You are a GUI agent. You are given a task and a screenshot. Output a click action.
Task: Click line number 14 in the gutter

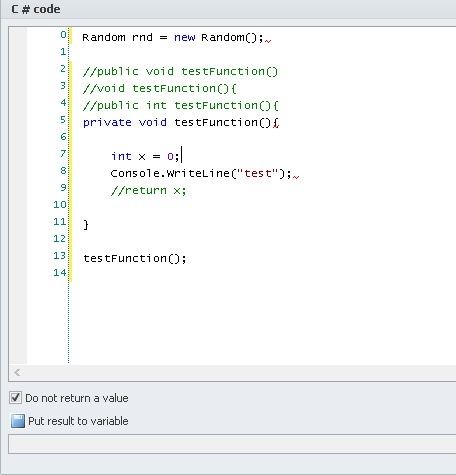[x=60, y=273]
